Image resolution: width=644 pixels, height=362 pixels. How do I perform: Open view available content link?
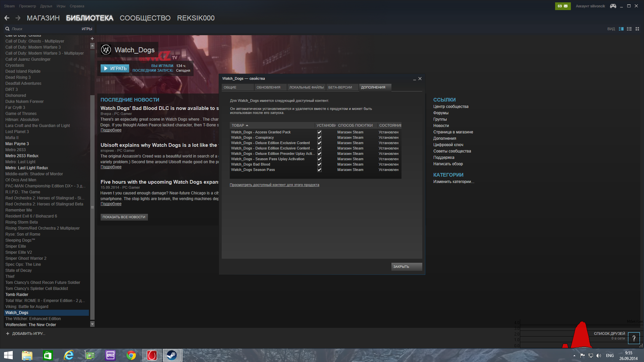[274, 185]
